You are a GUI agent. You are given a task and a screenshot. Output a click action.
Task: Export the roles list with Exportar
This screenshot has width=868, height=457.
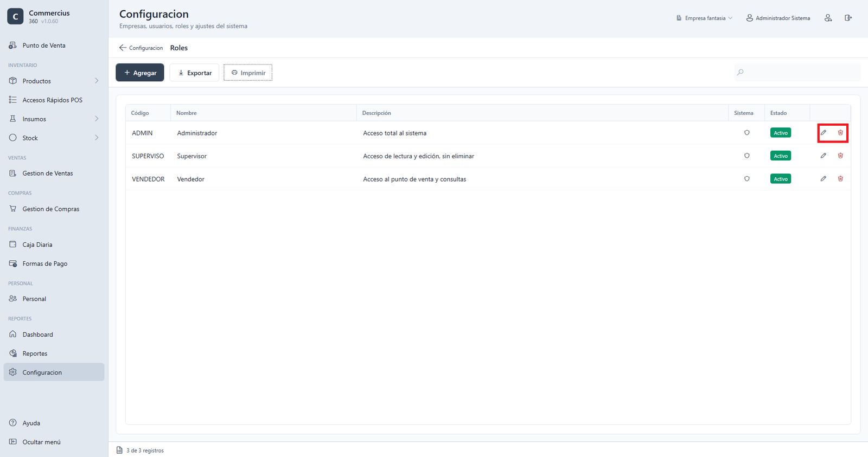click(195, 73)
